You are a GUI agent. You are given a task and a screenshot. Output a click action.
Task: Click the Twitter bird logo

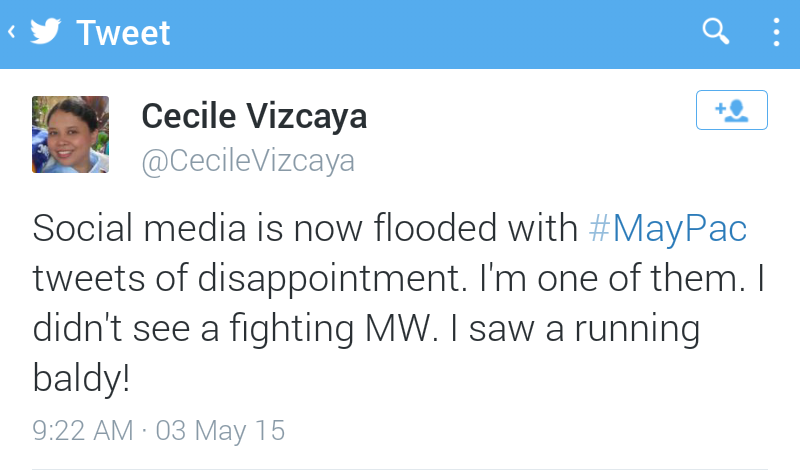45,32
